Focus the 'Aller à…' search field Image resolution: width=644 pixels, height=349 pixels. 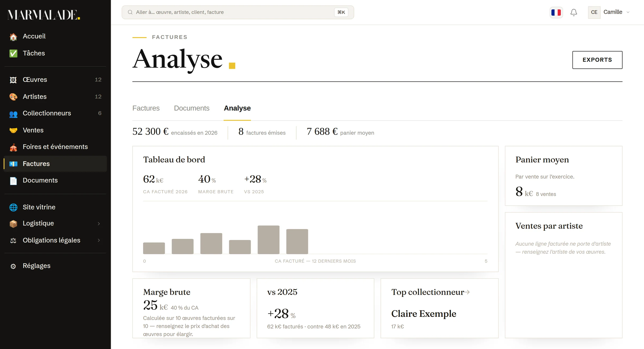pyautogui.click(x=238, y=12)
